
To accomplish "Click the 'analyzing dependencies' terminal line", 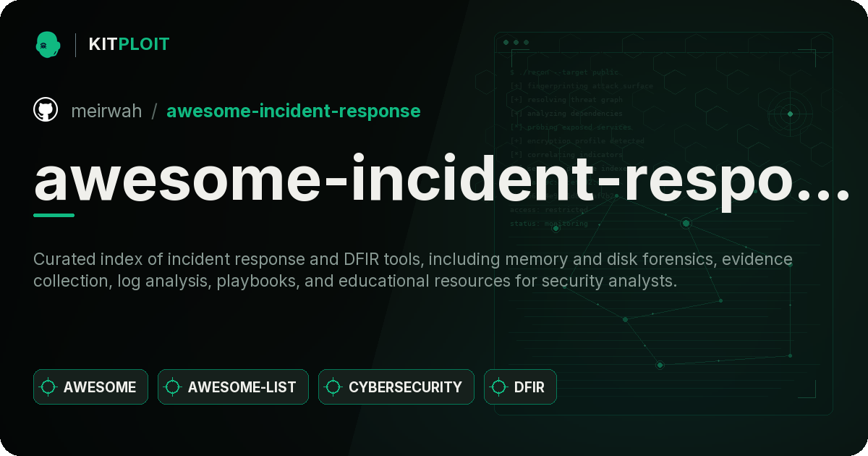I will click(x=566, y=113).
